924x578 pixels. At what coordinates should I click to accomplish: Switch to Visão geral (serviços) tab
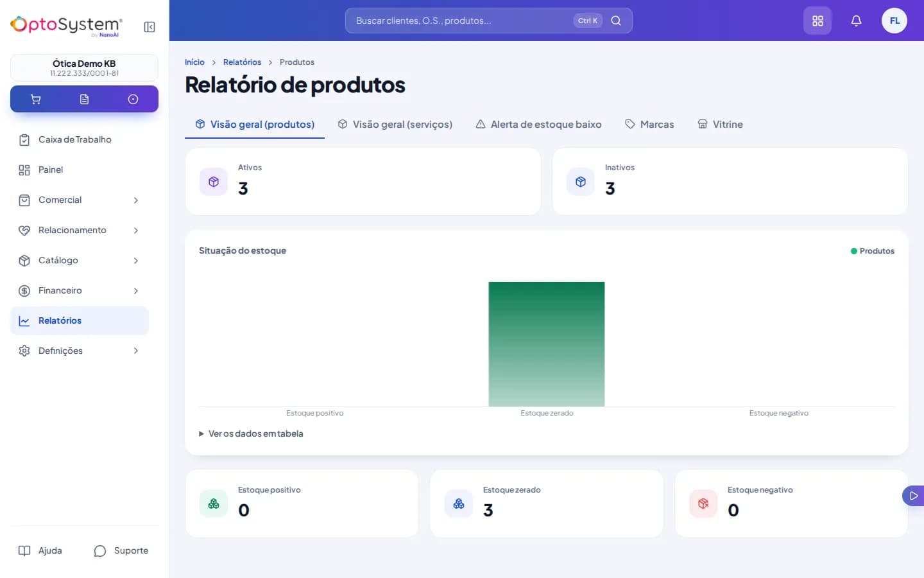point(395,124)
